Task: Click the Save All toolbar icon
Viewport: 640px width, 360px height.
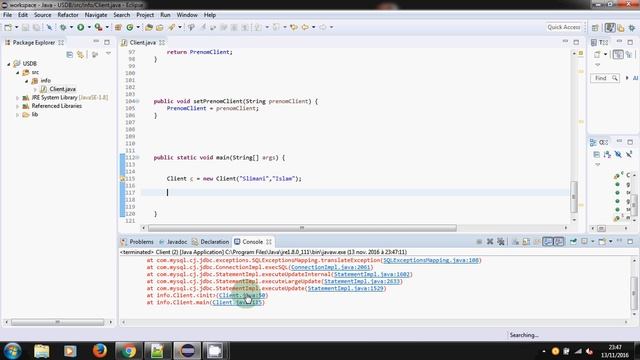Action: 36,27
